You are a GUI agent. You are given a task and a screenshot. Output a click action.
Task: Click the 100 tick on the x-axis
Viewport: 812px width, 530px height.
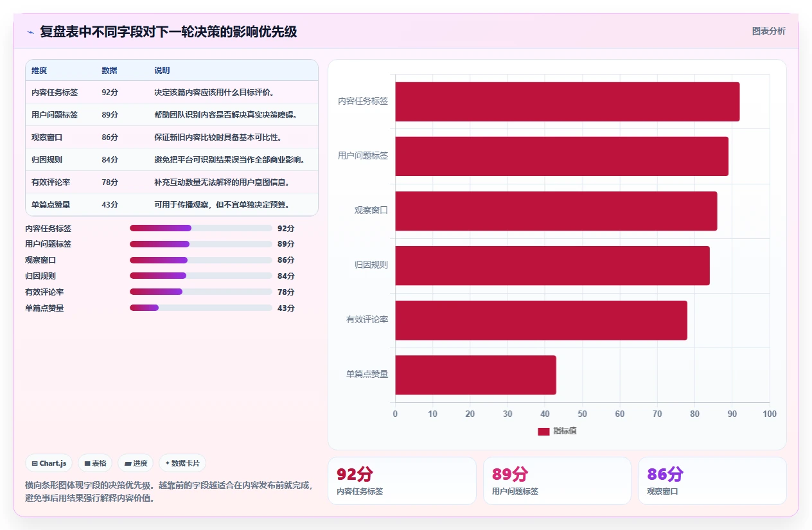[x=770, y=414]
